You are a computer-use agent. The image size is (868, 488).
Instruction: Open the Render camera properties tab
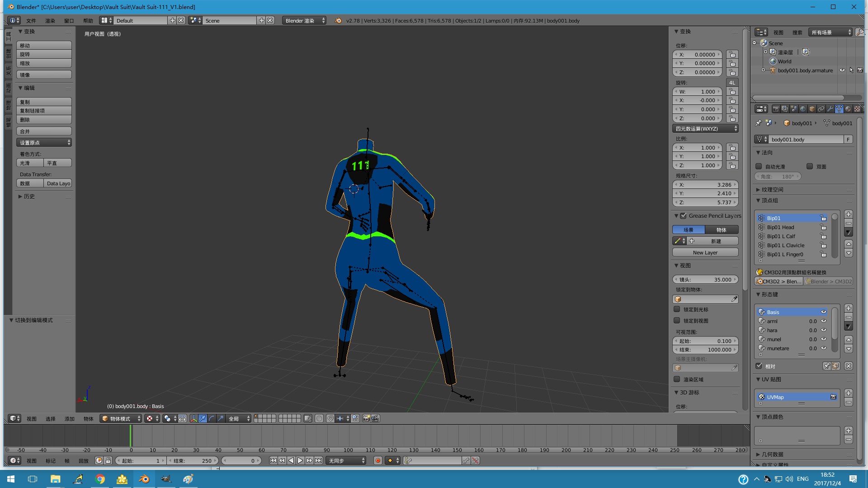pyautogui.click(x=776, y=109)
